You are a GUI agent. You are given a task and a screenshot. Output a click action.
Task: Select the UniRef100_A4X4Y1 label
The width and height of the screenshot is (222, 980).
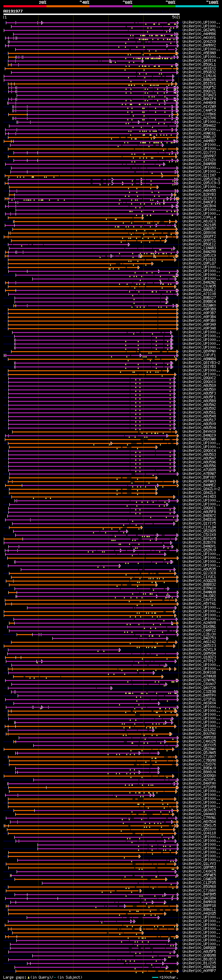[x=199, y=38]
